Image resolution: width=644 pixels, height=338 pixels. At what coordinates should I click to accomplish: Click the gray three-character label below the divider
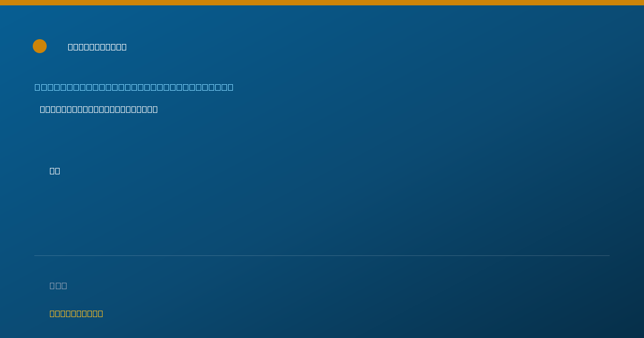click(58, 285)
